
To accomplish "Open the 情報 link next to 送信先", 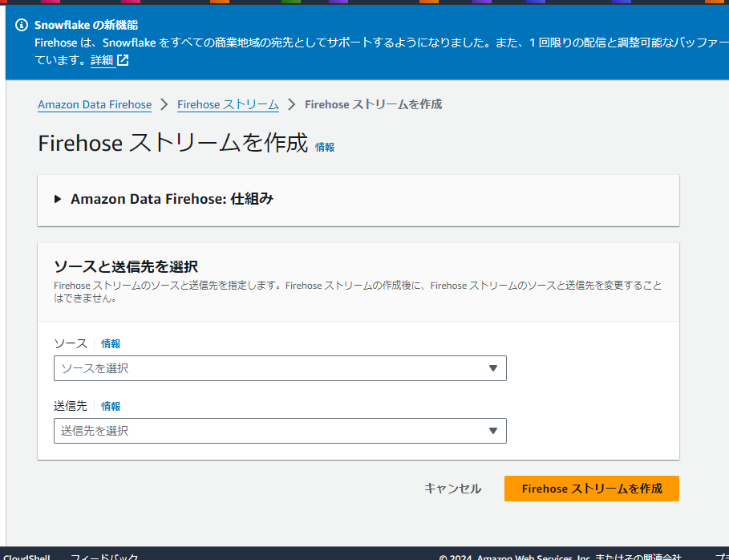I will pyautogui.click(x=111, y=406).
